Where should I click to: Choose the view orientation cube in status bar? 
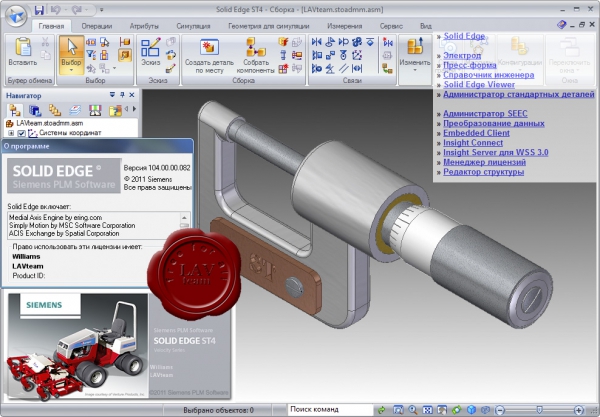(x=471, y=410)
